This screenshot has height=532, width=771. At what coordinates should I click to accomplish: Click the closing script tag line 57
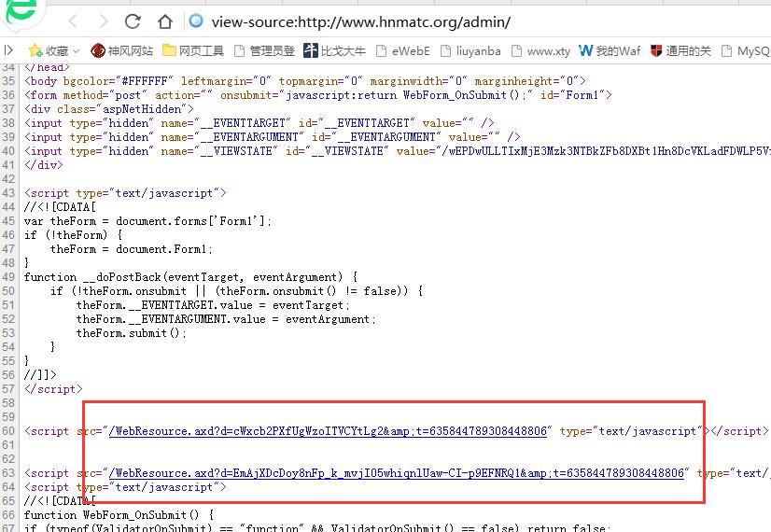(53, 389)
